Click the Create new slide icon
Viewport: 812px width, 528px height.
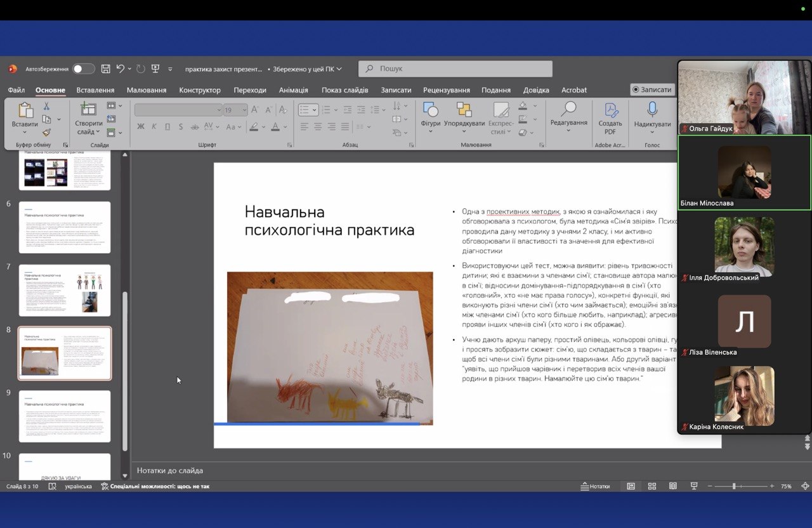coord(88,110)
